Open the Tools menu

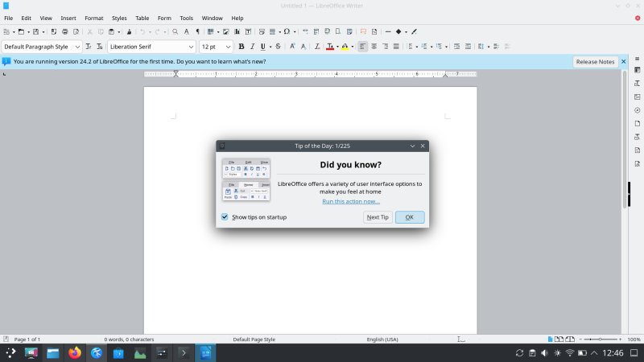186,18
